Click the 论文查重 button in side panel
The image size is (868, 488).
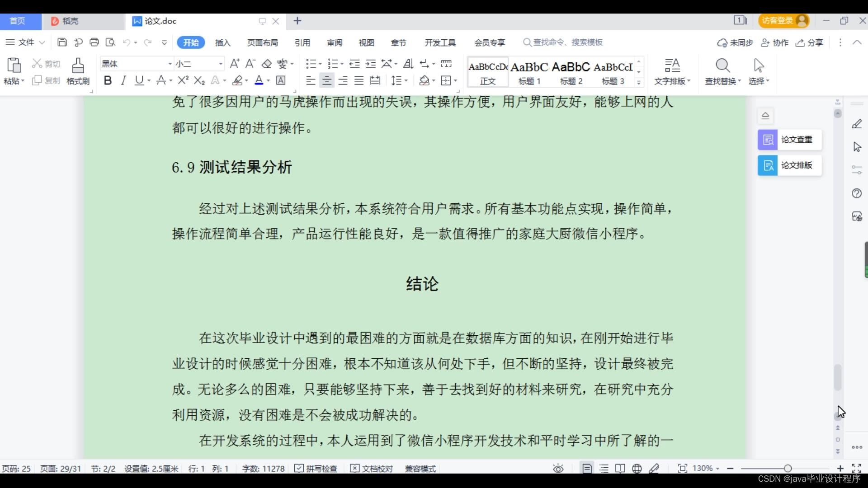pyautogui.click(x=789, y=140)
